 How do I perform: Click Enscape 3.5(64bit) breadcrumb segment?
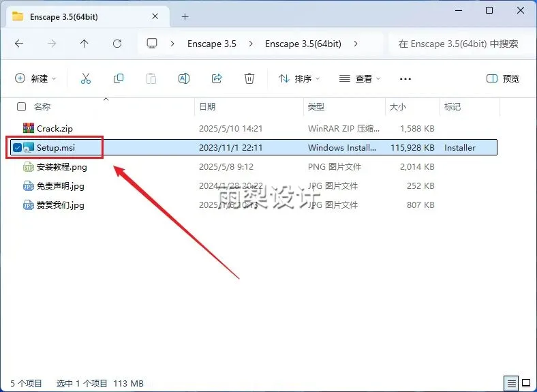tap(303, 44)
